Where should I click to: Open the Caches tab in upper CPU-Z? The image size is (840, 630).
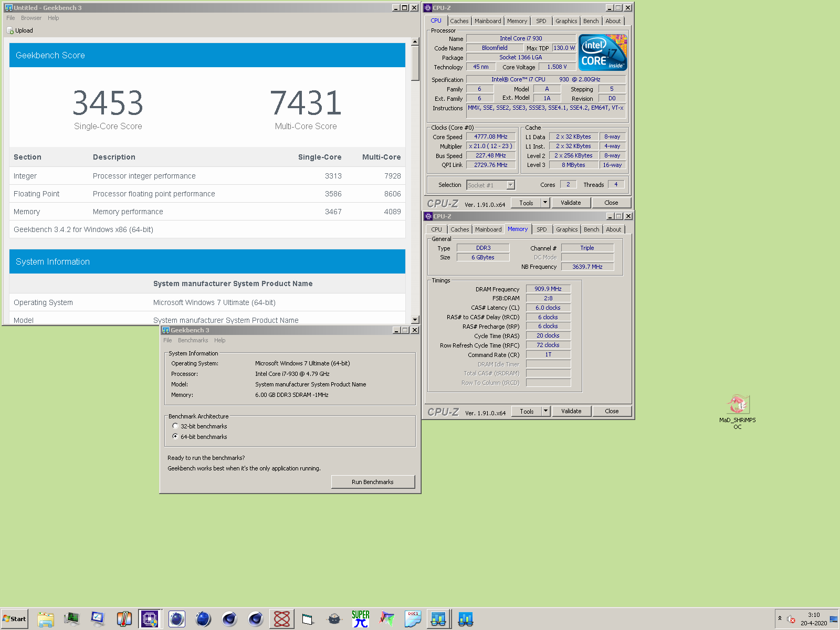[x=459, y=21]
